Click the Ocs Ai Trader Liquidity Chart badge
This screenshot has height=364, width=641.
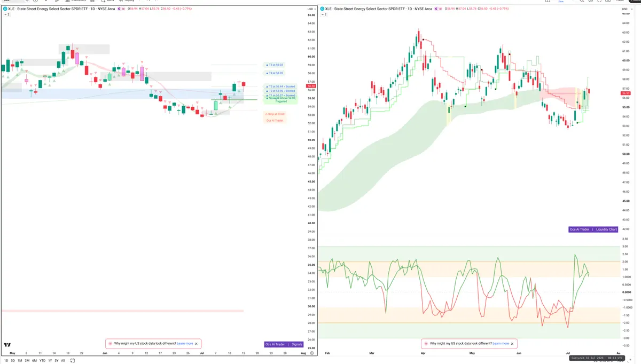[593, 230]
